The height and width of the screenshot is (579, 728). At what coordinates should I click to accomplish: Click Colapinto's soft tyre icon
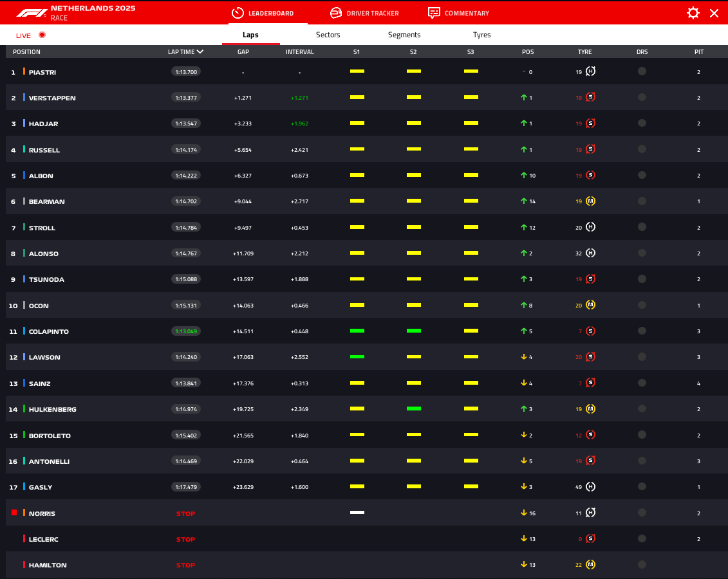tap(590, 331)
